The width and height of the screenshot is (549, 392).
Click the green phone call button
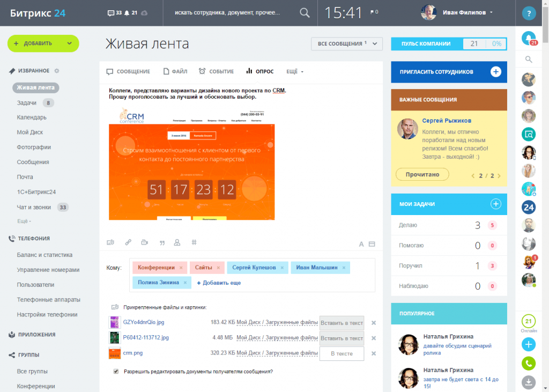(x=529, y=364)
